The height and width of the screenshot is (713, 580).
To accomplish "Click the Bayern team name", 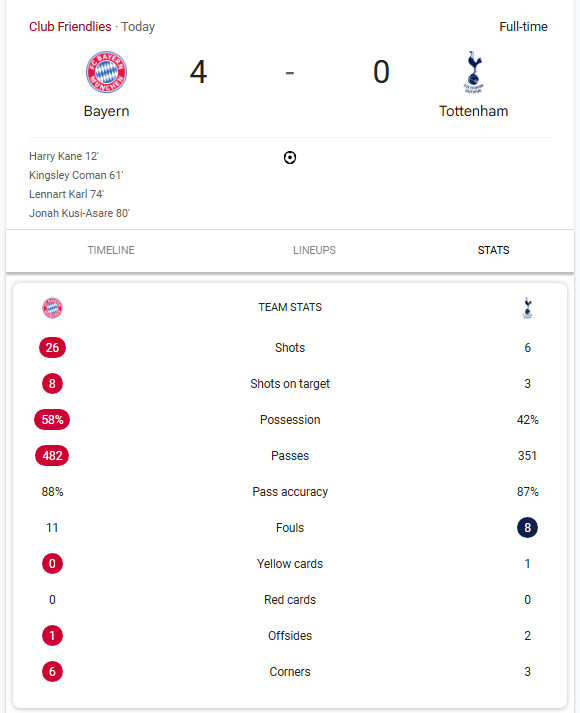I will point(106,111).
